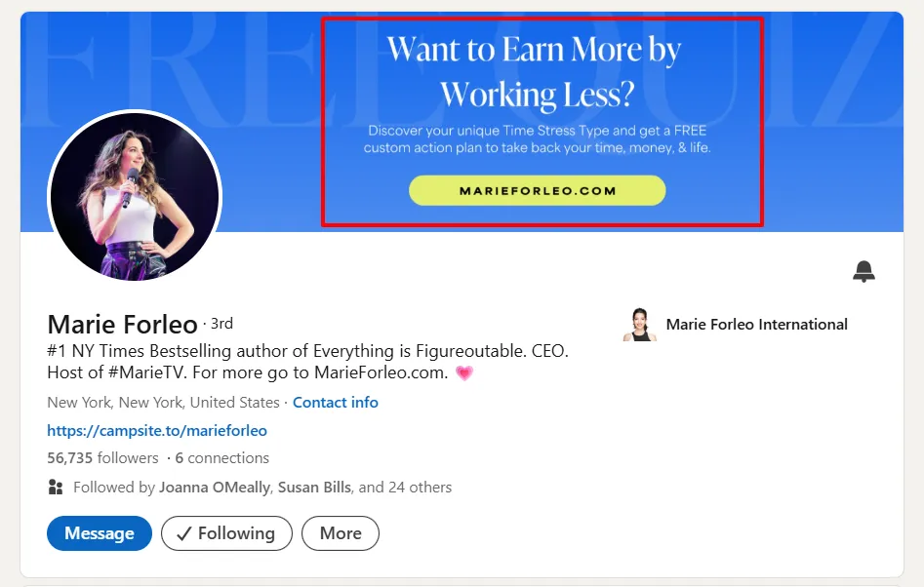Click the Marie Forleo profile name heading
The height and width of the screenshot is (587, 924).
click(122, 325)
